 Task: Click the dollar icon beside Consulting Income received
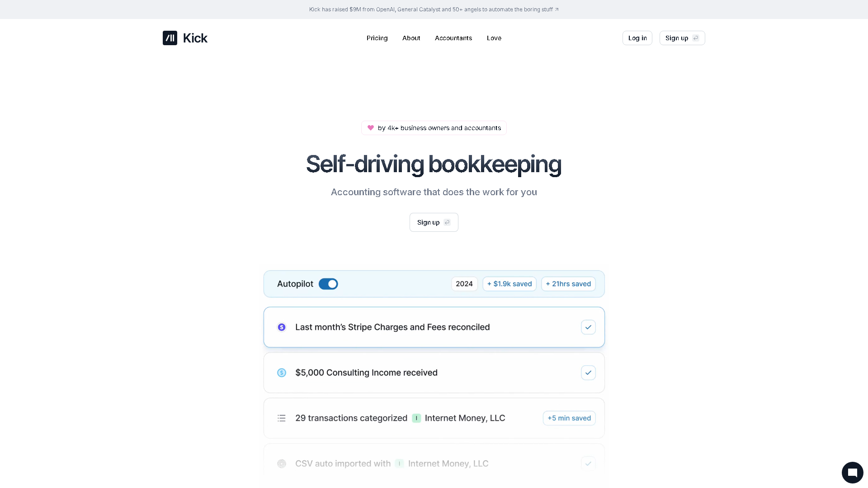[282, 372]
